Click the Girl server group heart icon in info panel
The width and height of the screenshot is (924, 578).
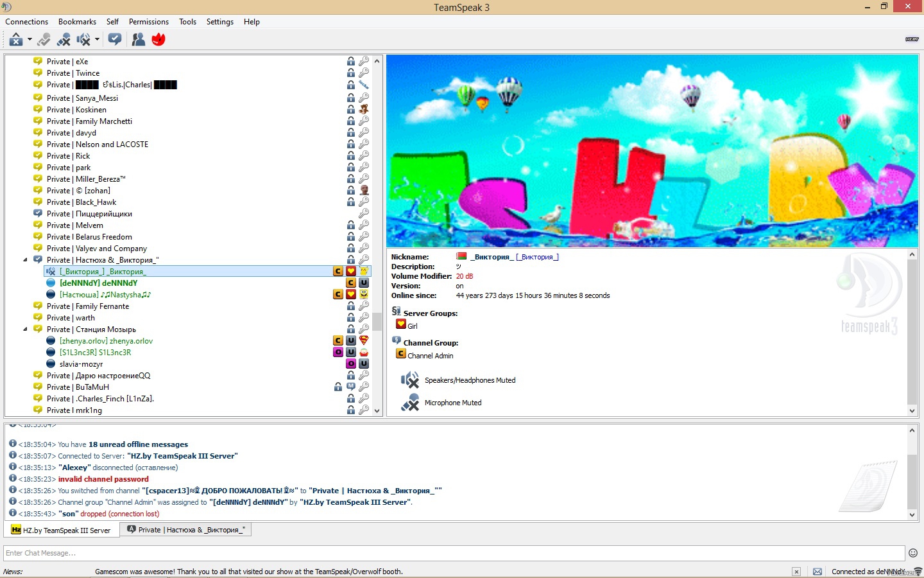pyautogui.click(x=401, y=324)
